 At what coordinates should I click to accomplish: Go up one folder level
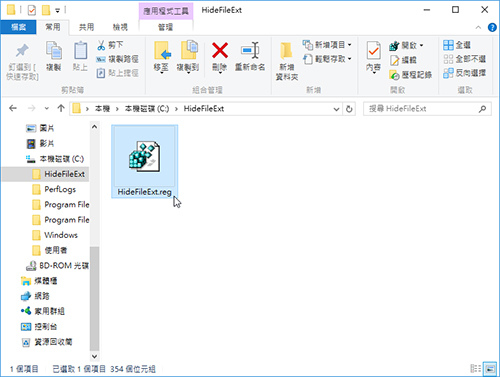click(x=61, y=108)
